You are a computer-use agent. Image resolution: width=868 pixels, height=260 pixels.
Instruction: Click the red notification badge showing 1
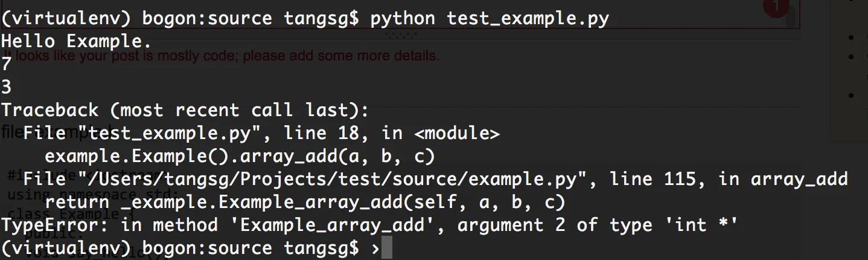click(x=776, y=6)
